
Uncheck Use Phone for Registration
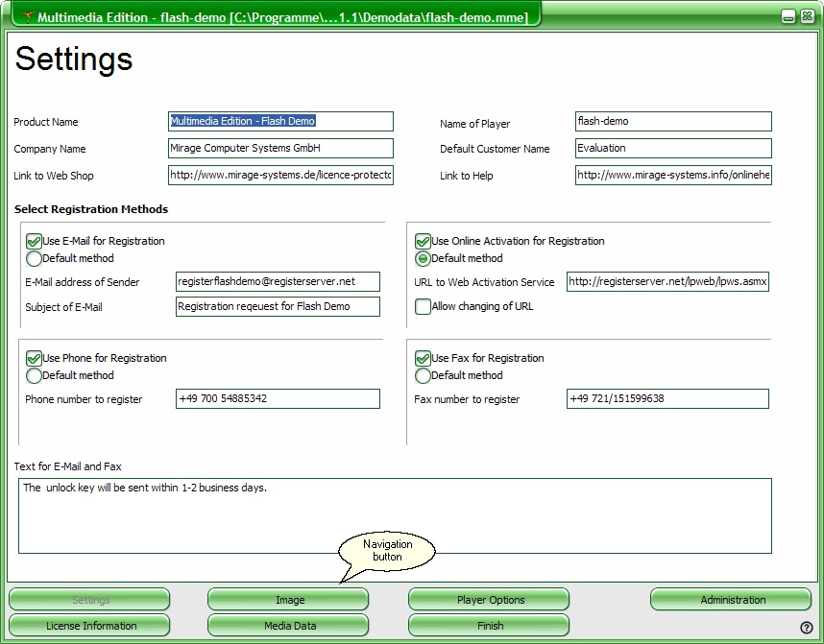coord(34,359)
